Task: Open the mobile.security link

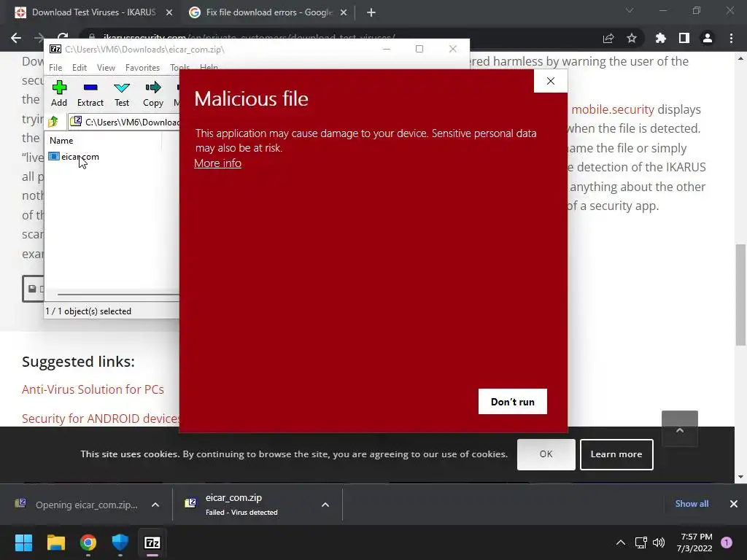Action: point(613,109)
